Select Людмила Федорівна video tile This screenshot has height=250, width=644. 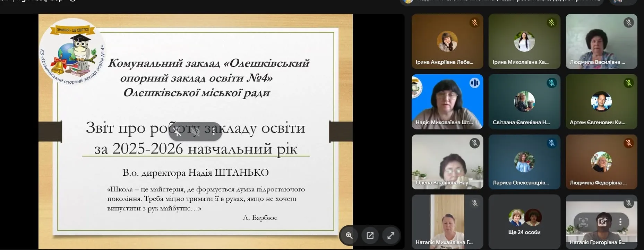pyautogui.click(x=601, y=162)
